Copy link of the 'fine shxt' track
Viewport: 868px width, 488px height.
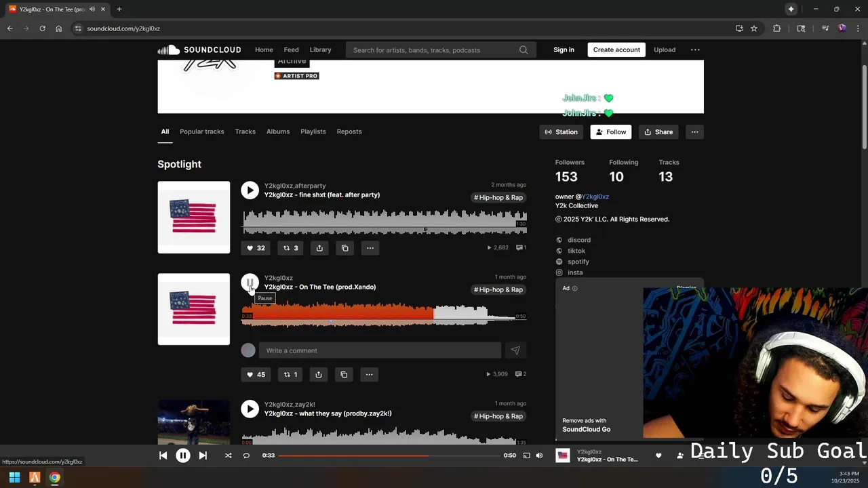[344, 248]
